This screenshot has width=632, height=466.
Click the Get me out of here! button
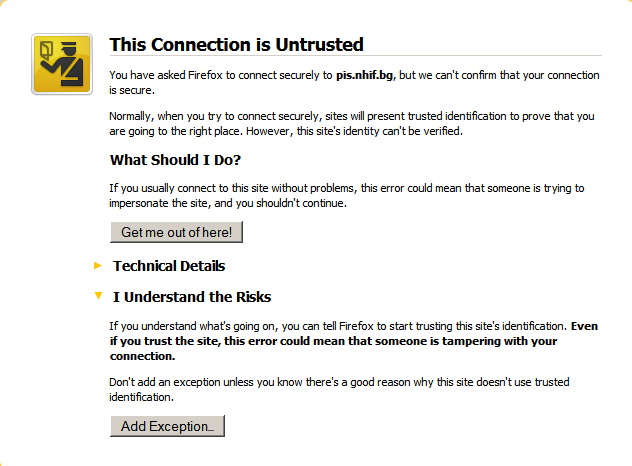pyautogui.click(x=177, y=232)
